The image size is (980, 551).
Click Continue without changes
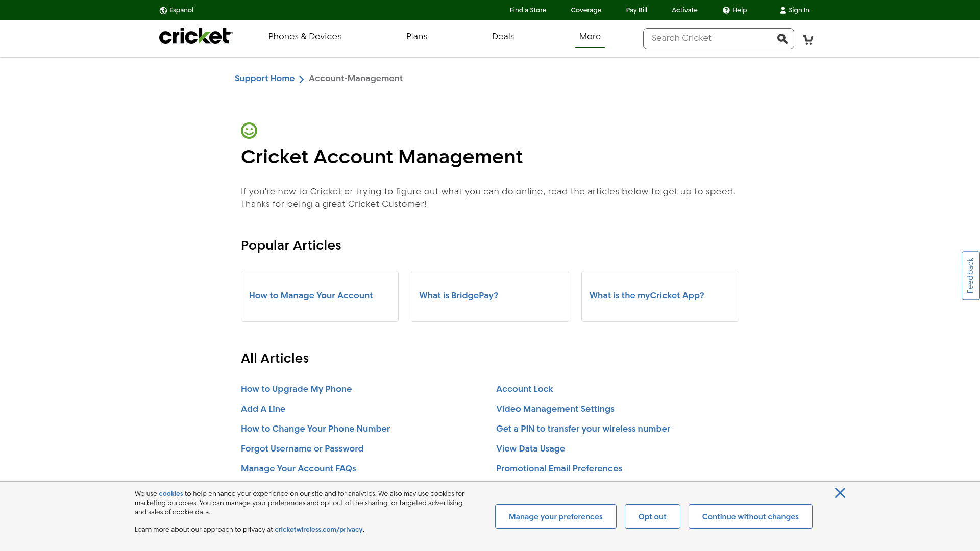(750, 517)
